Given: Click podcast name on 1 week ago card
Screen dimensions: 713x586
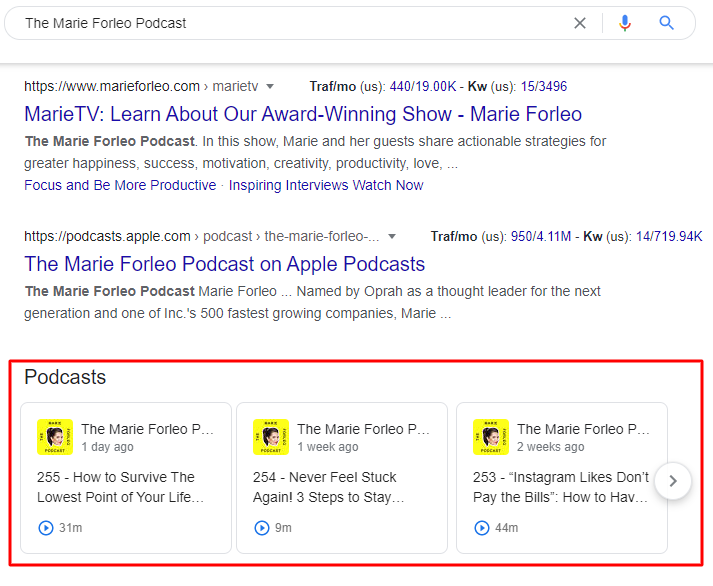Looking at the screenshot, I should pyautogui.click(x=363, y=429).
